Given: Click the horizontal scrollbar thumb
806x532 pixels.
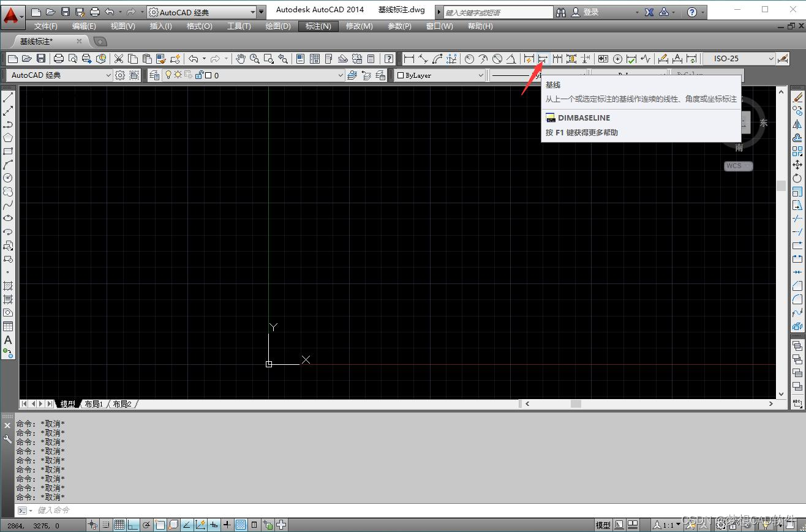Looking at the screenshot, I should (x=576, y=403).
